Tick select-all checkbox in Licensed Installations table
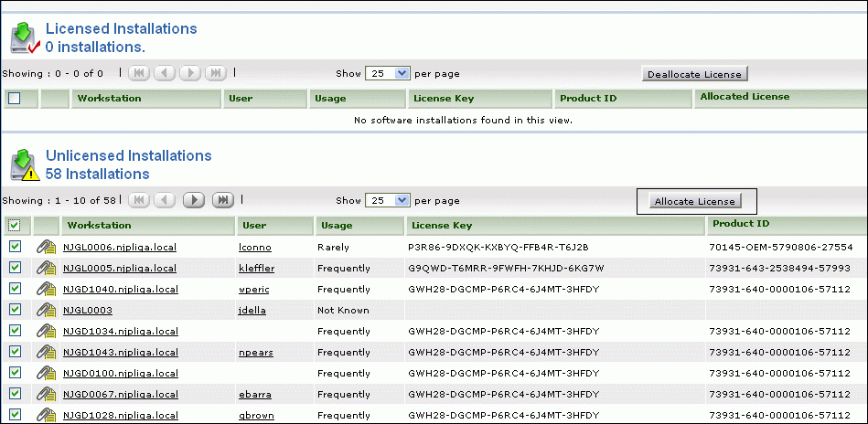The height and width of the screenshot is (424, 868). click(x=15, y=99)
